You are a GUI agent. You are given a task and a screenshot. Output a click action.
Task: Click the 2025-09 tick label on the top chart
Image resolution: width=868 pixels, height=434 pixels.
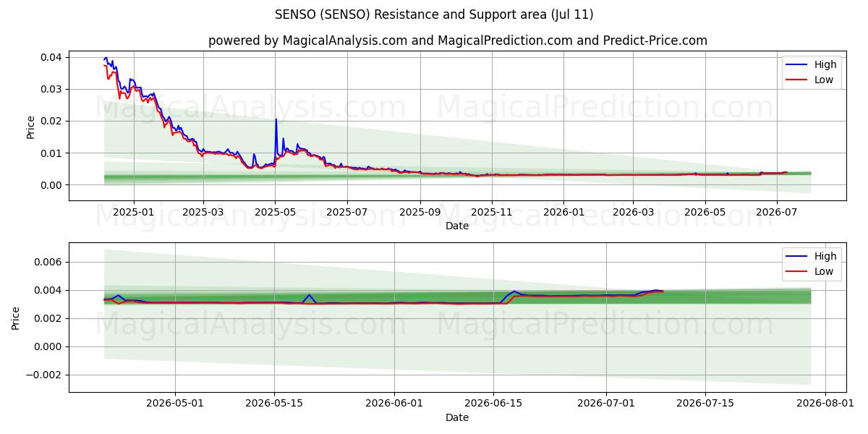(420, 212)
